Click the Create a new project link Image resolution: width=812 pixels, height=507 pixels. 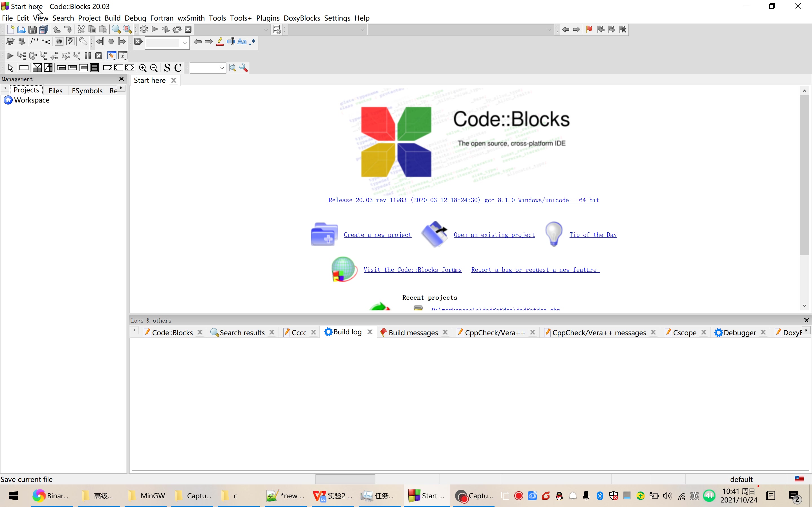(x=377, y=234)
